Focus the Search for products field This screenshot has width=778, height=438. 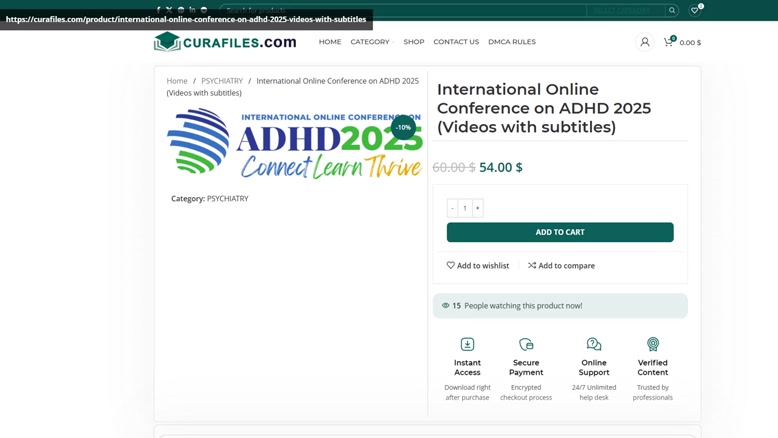pyautogui.click(x=402, y=10)
